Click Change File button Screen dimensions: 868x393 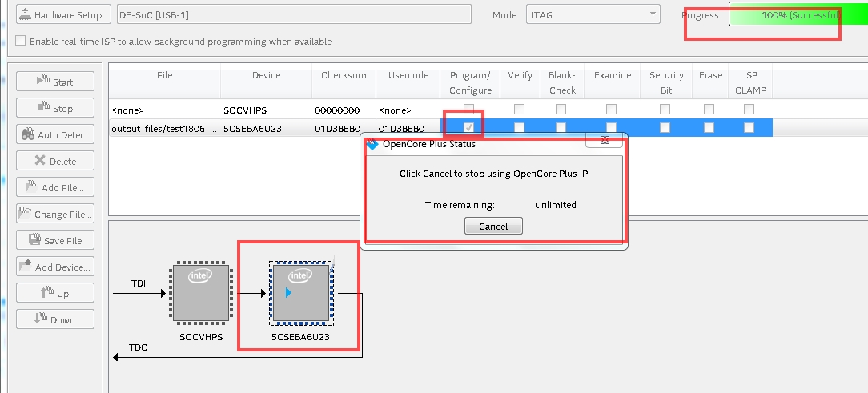(x=55, y=214)
